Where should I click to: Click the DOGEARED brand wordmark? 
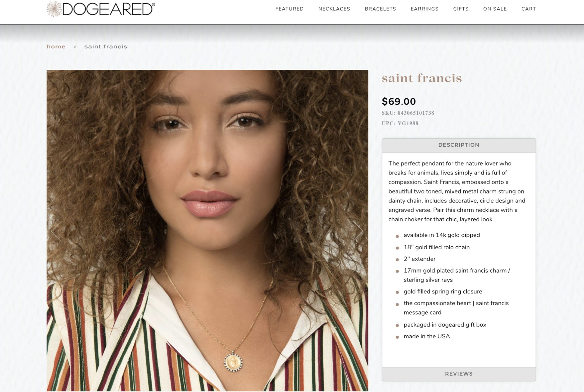(x=109, y=9)
